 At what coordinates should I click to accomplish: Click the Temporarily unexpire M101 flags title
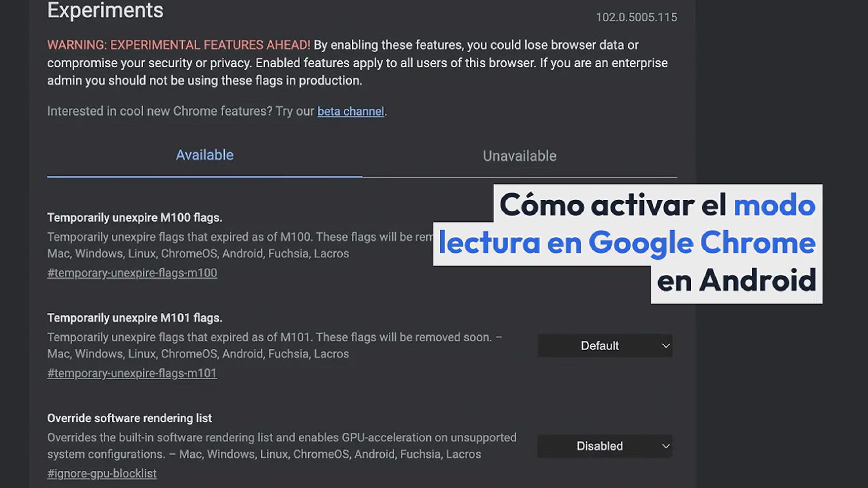click(x=134, y=318)
